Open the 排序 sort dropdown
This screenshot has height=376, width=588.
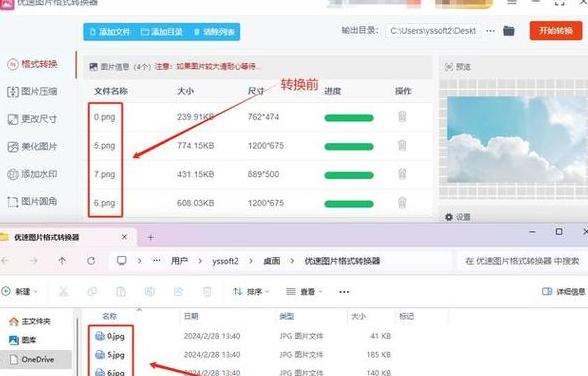point(251,291)
